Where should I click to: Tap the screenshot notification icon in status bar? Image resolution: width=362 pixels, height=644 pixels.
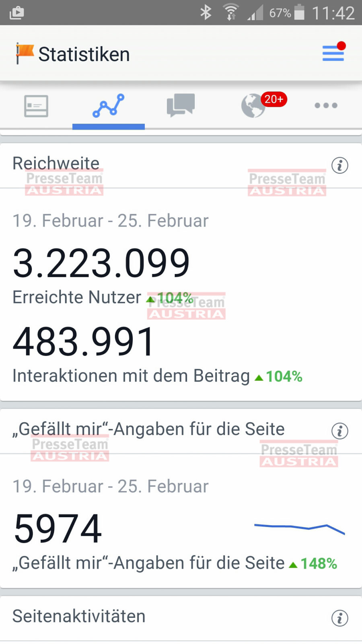click(x=16, y=13)
